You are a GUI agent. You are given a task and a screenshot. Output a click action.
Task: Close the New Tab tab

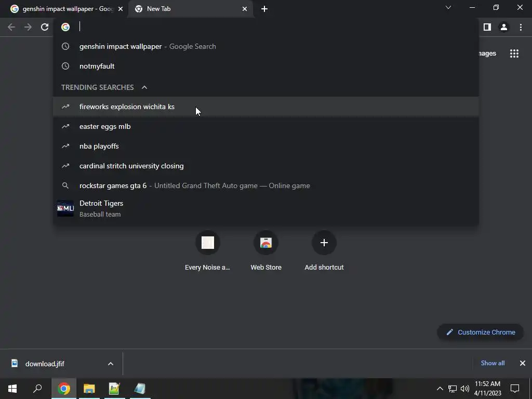[245, 9]
